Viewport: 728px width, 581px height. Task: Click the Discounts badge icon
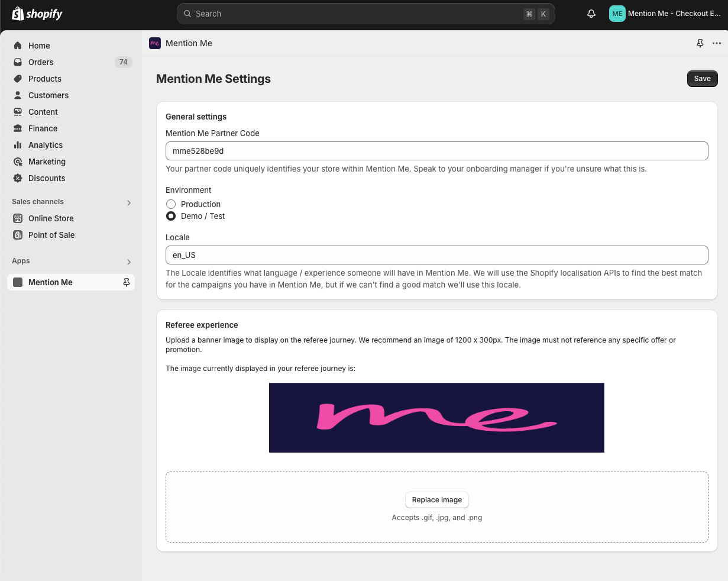(x=18, y=178)
